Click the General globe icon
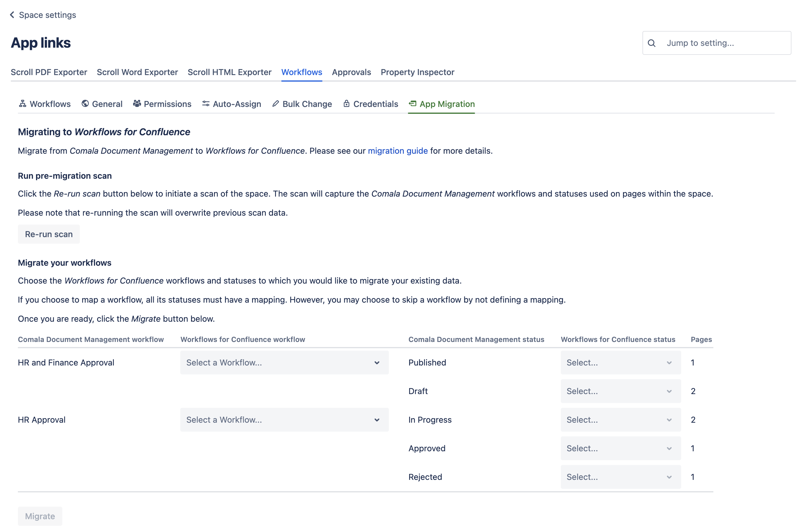Image resolution: width=798 pixels, height=532 pixels. point(85,103)
